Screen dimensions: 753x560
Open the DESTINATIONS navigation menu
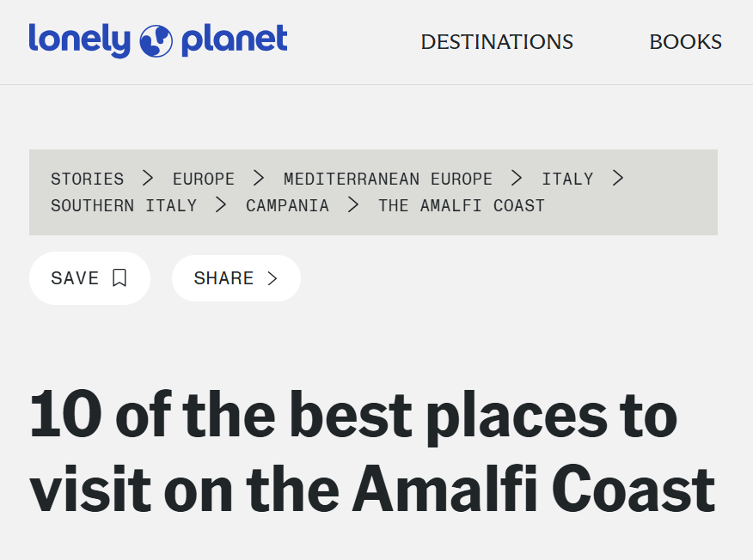[x=497, y=42]
